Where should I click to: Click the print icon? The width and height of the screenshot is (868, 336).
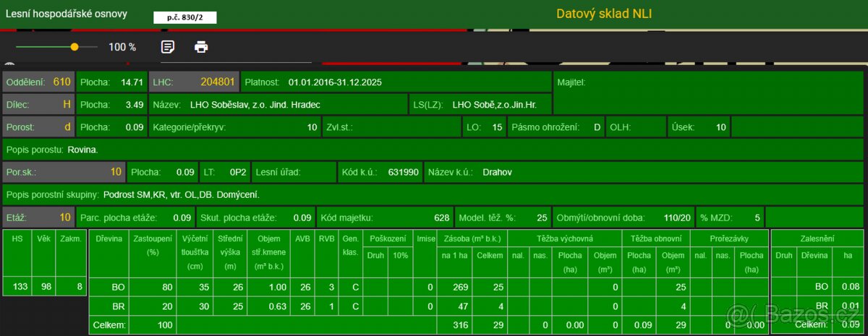[201, 47]
